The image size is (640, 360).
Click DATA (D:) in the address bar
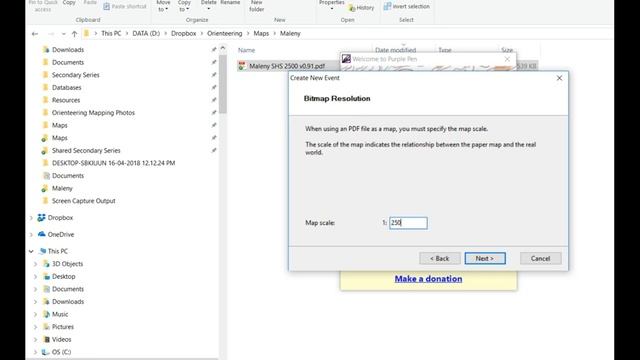146,33
